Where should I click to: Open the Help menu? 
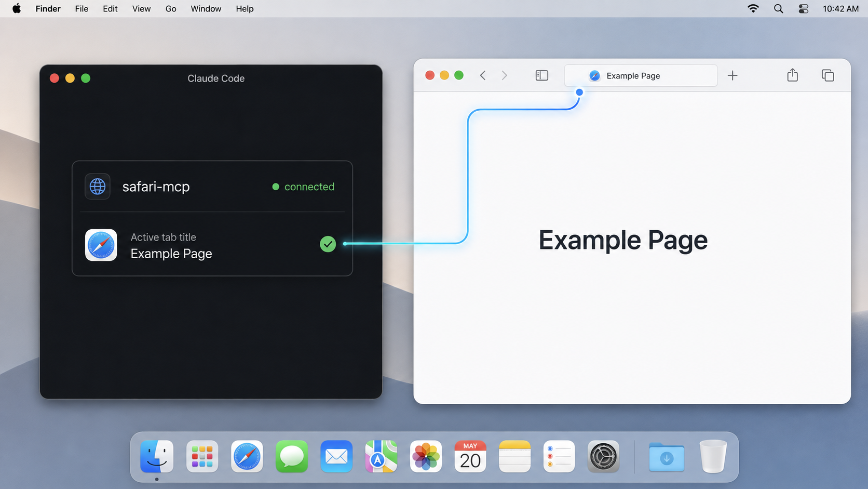245,9
